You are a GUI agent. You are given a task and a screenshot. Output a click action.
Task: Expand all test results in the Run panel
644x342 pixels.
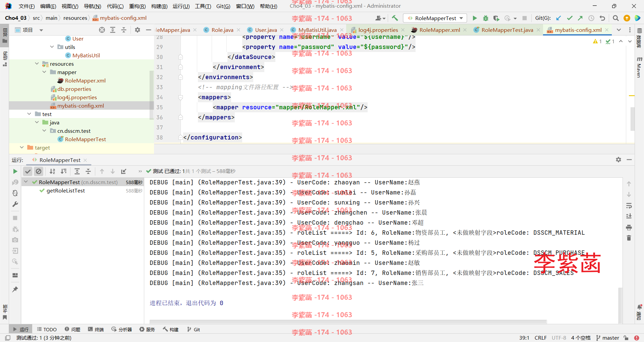(x=77, y=171)
